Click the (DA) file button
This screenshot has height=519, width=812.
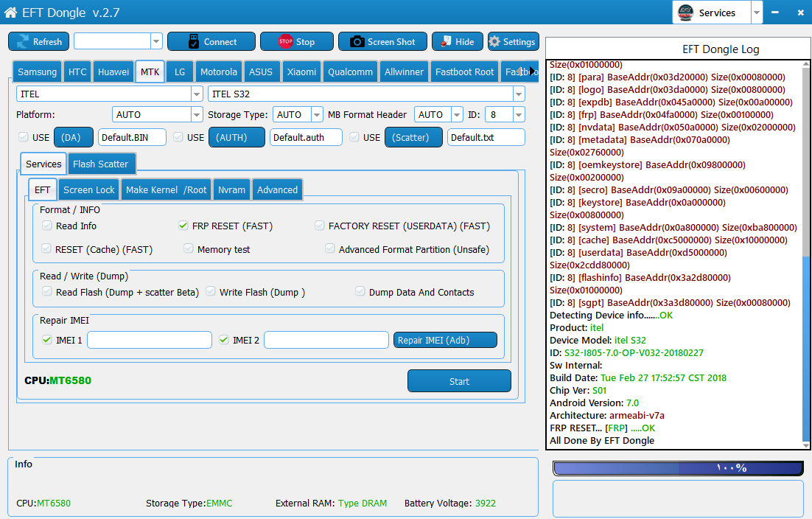click(74, 137)
